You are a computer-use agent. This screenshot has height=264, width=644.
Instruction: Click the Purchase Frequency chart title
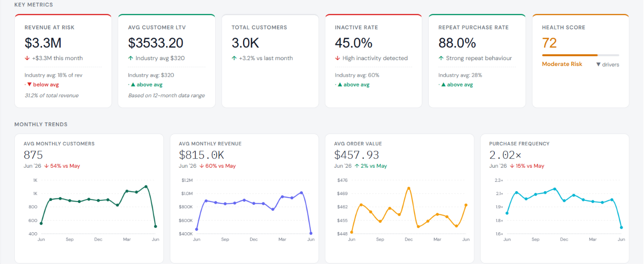pos(519,144)
